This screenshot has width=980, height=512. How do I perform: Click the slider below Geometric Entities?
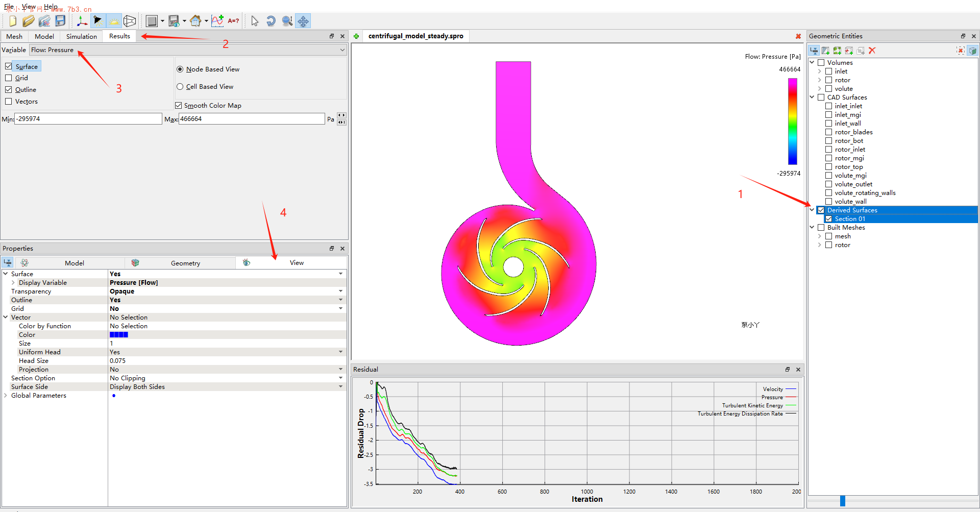point(843,501)
